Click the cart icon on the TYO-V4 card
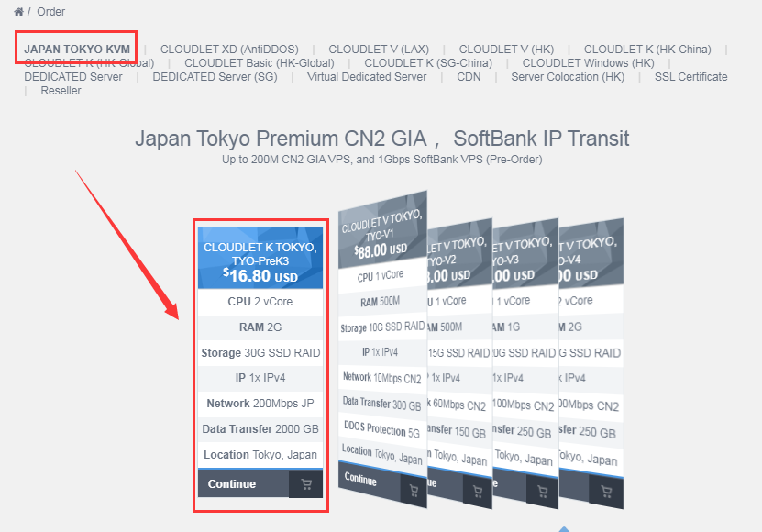The image size is (762, 532). tap(606, 492)
